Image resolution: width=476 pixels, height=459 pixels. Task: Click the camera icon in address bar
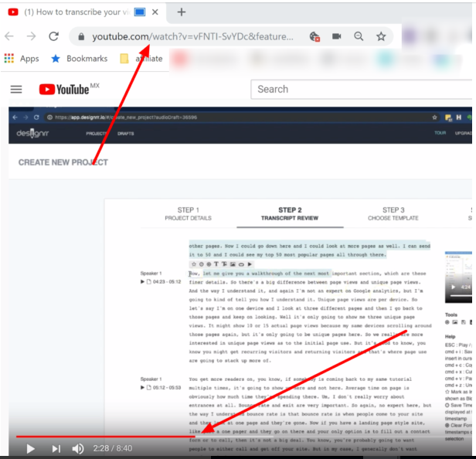pos(336,36)
